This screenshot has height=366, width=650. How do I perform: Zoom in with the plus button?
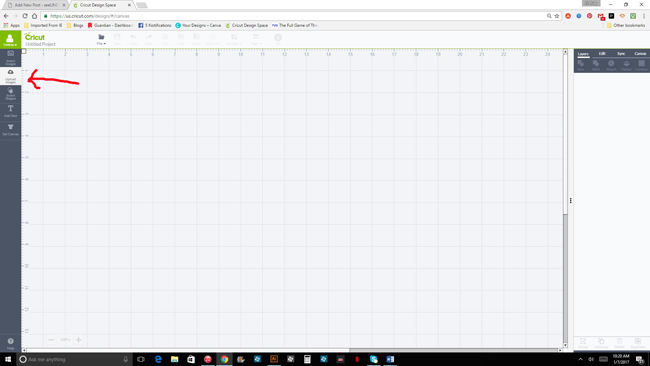78,339
